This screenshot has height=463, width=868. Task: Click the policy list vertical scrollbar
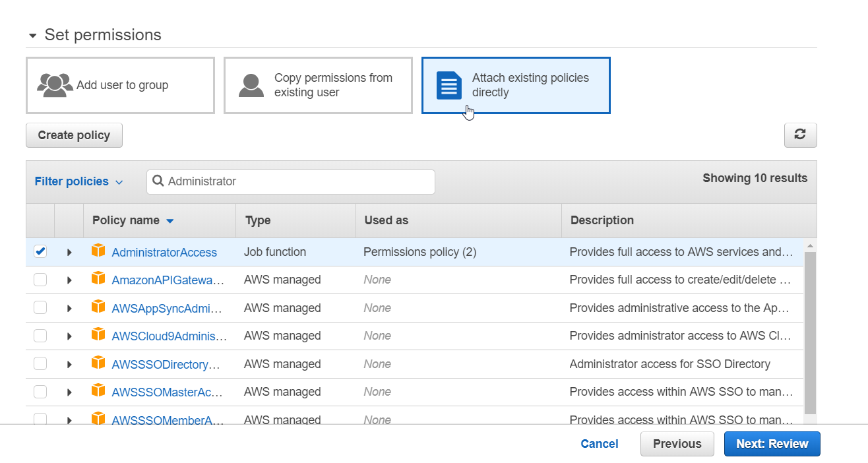tap(810, 330)
